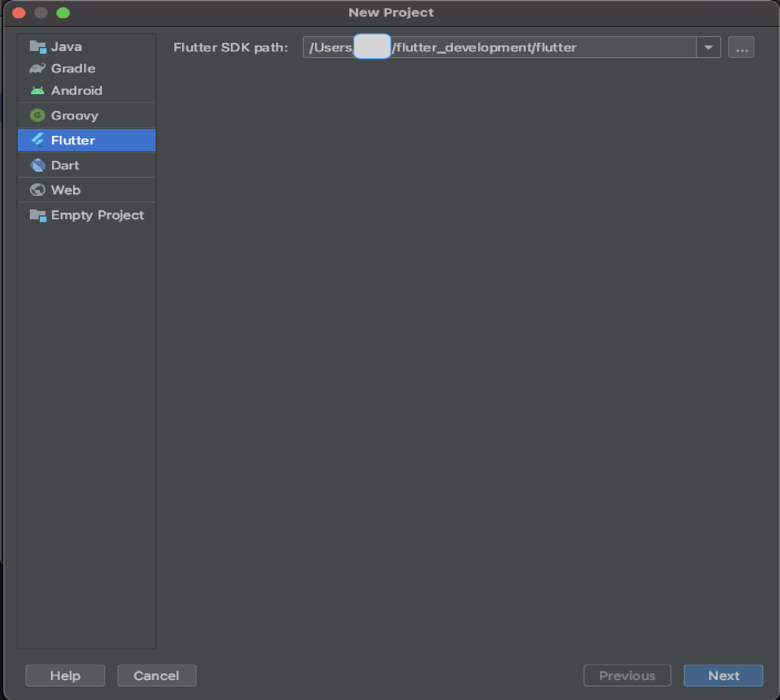Click the Android robot icon

(x=38, y=90)
